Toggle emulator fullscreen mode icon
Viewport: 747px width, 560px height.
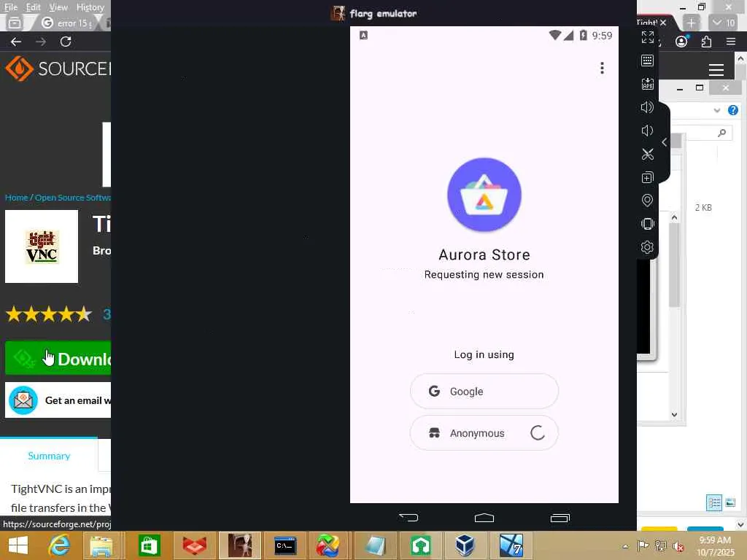647,37
